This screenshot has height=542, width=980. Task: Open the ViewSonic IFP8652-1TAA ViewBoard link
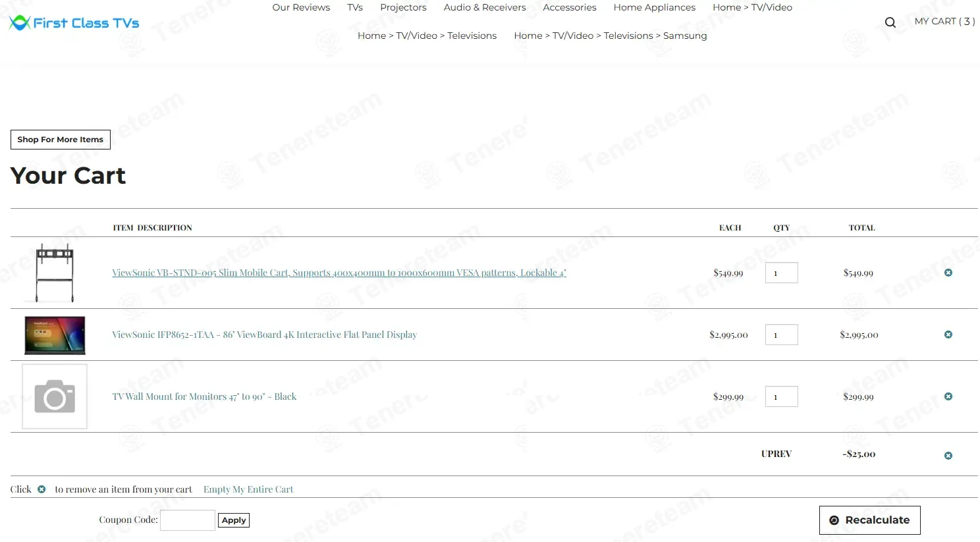[x=264, y=335]
